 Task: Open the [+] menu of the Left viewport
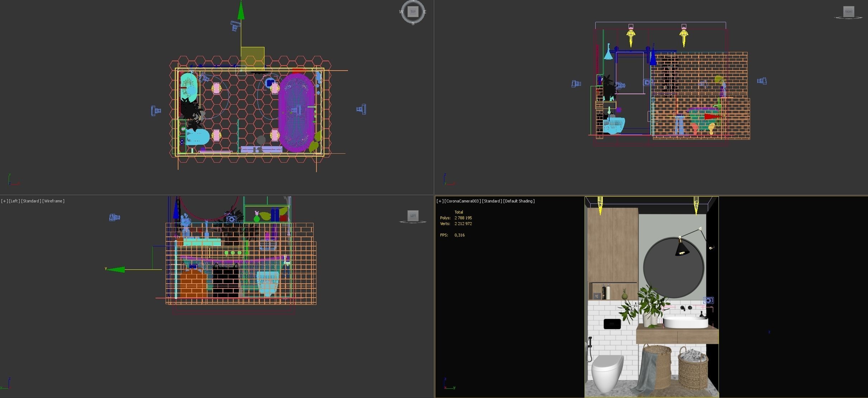click(4, 201)
